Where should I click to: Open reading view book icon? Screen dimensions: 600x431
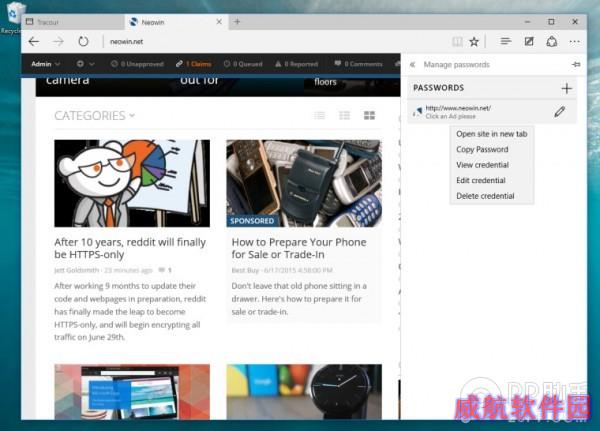coord(457,42)
